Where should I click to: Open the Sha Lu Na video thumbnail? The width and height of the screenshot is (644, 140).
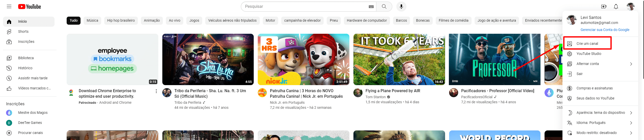tap(208, 59)
